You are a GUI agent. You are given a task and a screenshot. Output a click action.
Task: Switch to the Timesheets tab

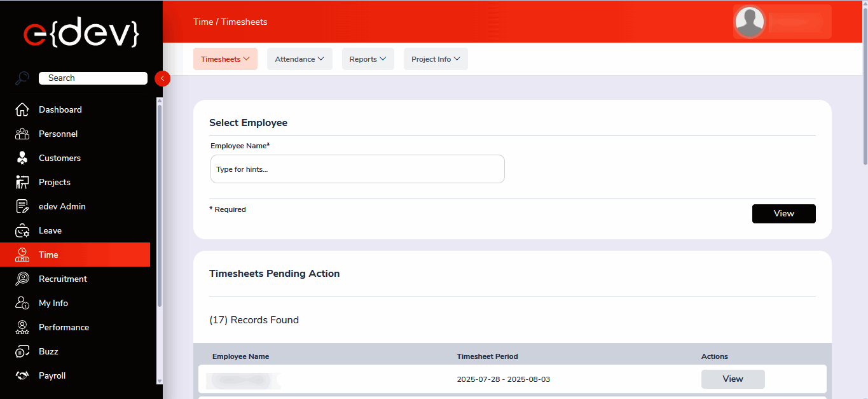click(225, 59)
